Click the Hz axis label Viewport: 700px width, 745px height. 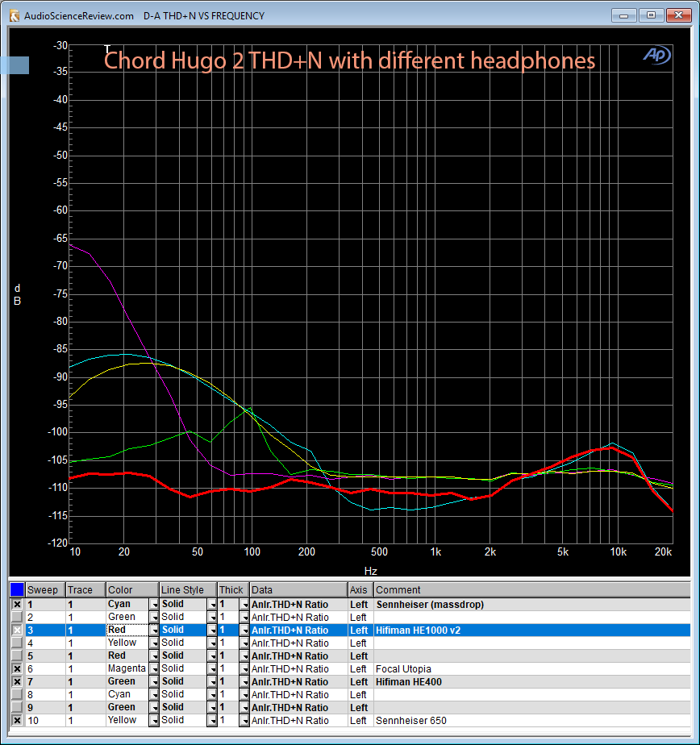pos(371,571)
